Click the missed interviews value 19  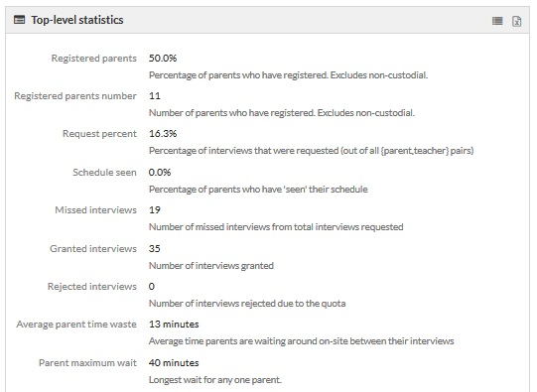pos(155,209)
